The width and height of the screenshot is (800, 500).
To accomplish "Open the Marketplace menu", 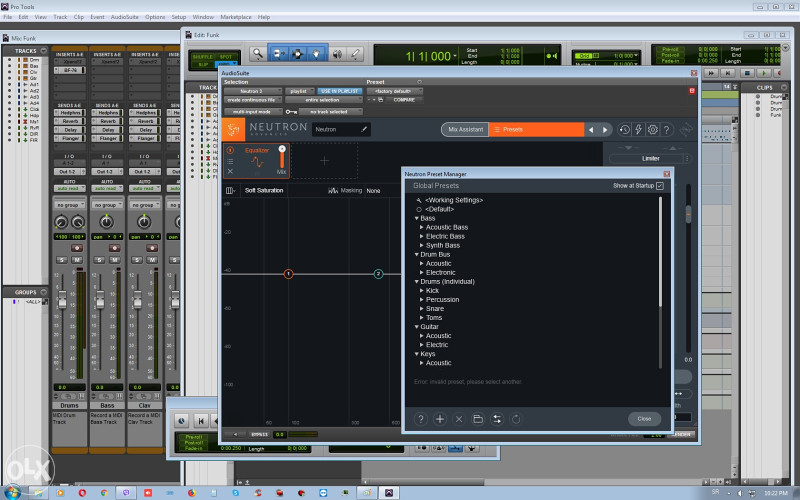I will click(236, 17).
